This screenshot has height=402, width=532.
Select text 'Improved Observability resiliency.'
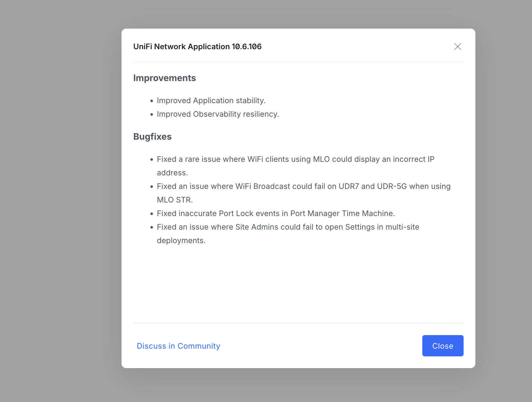[x=218, y=114]
